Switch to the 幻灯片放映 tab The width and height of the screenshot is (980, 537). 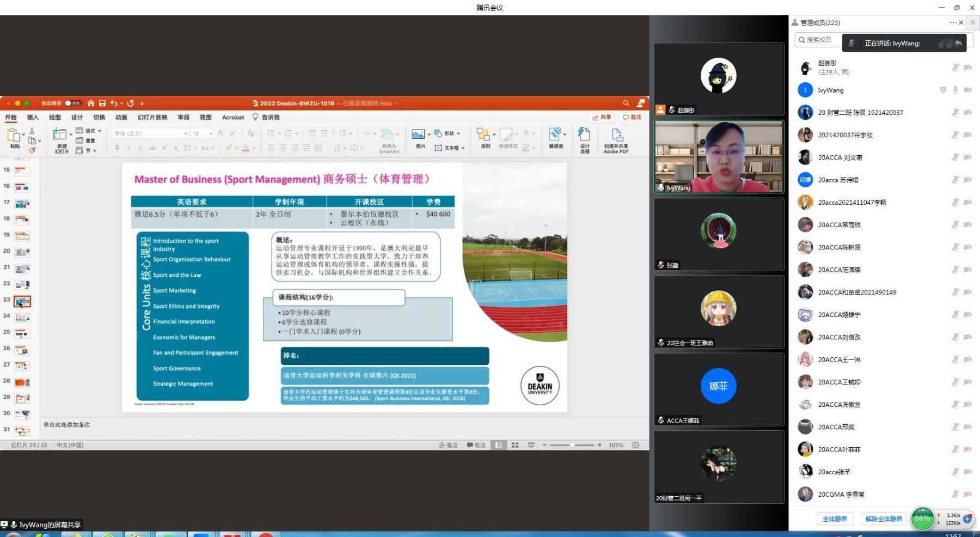tap(152, 117)
